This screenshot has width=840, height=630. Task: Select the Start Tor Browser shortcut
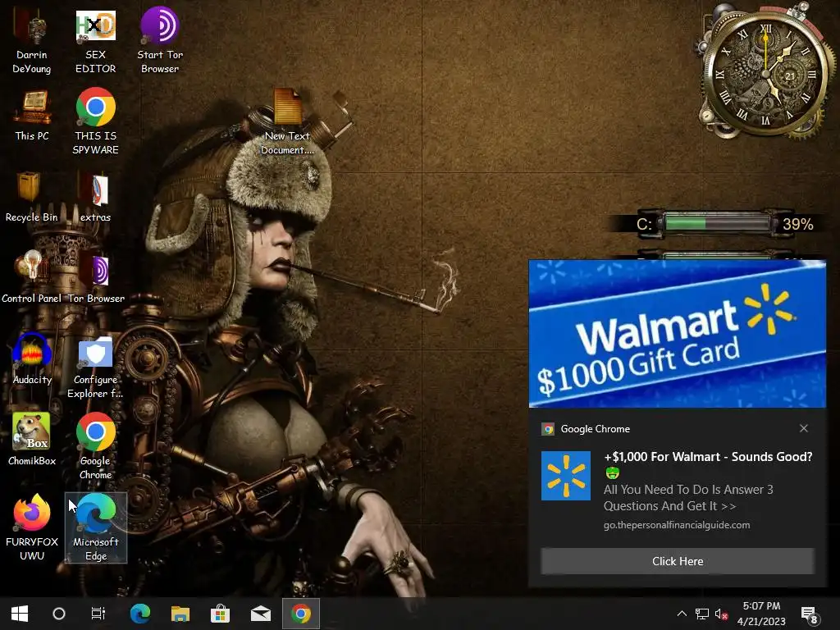coord(160,42)
